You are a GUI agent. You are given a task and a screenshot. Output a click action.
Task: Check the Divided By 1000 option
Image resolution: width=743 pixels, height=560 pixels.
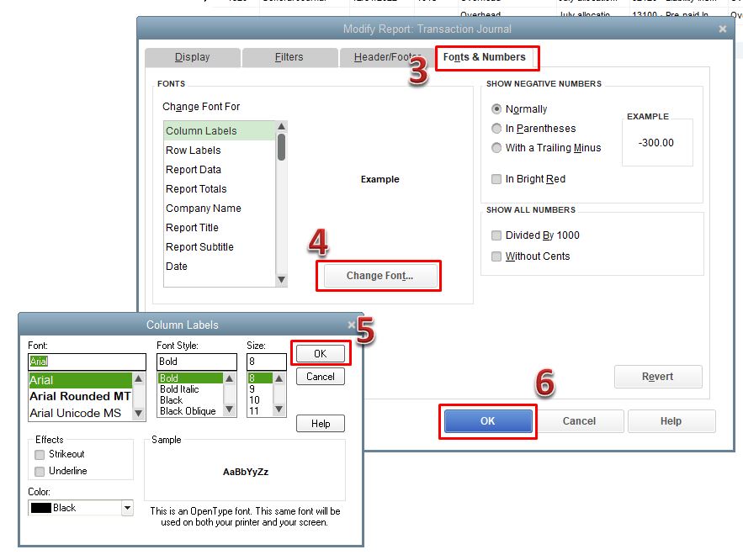[496, 235]
